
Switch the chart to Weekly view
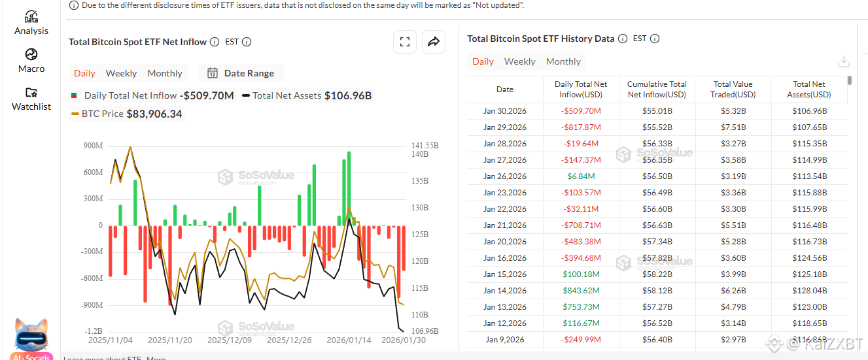(121, 73)
